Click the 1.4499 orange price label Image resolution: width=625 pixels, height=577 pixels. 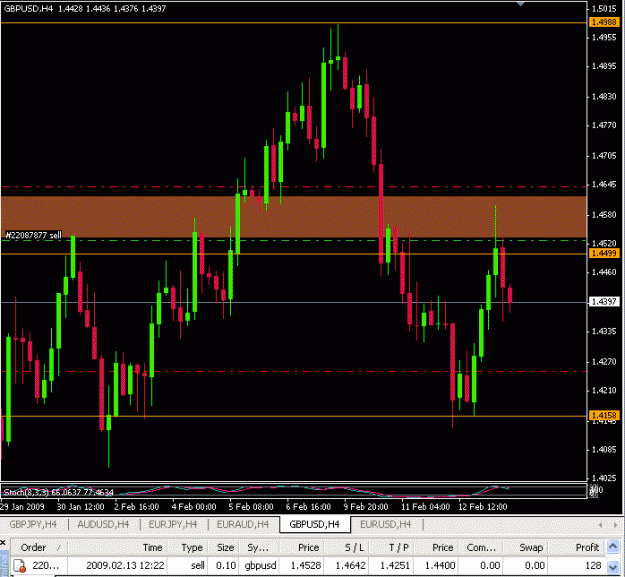tap(604, 253)
